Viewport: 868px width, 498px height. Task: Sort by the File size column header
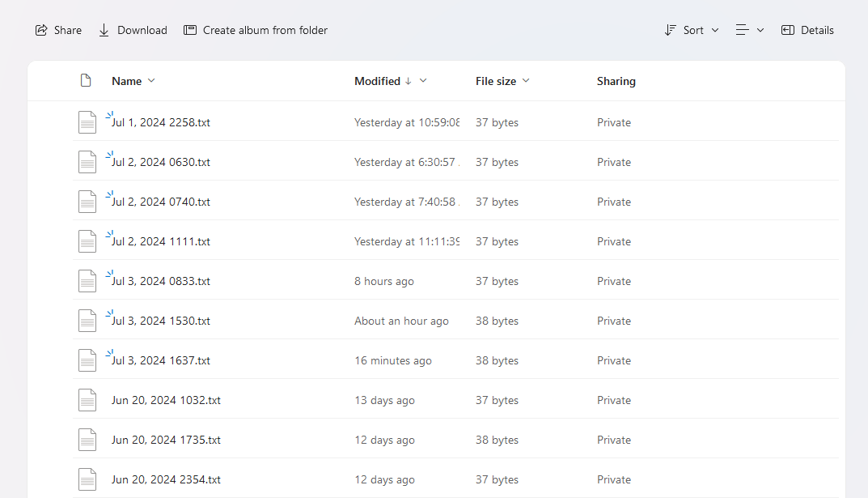(x=496, y=82)
